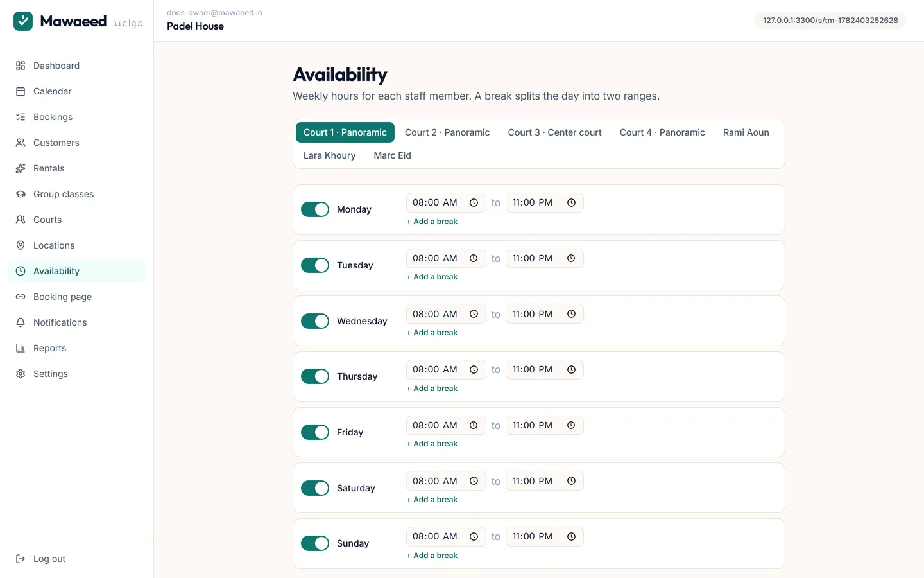Open time picker clock on Saturday start time

(474, 481)
